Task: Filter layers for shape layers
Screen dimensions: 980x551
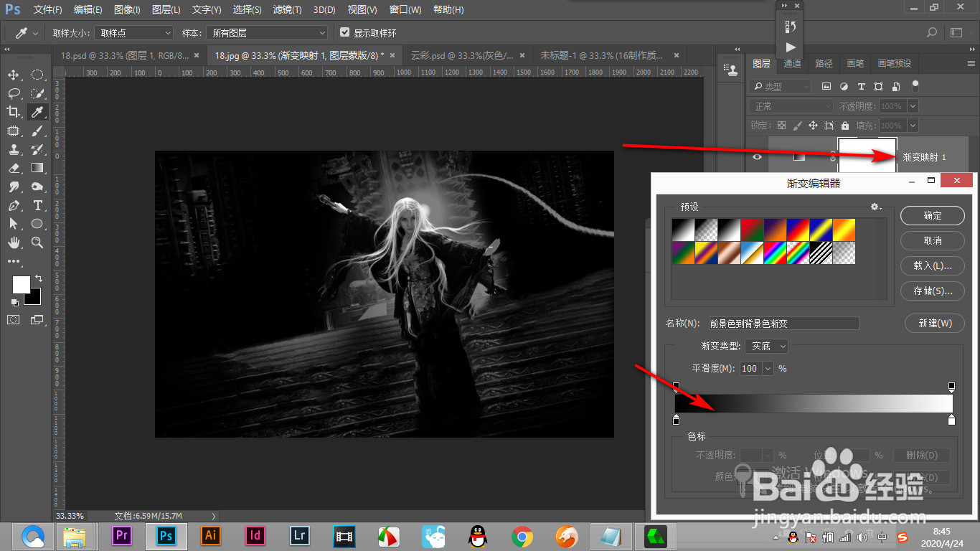Action: (x=879, y=86)
